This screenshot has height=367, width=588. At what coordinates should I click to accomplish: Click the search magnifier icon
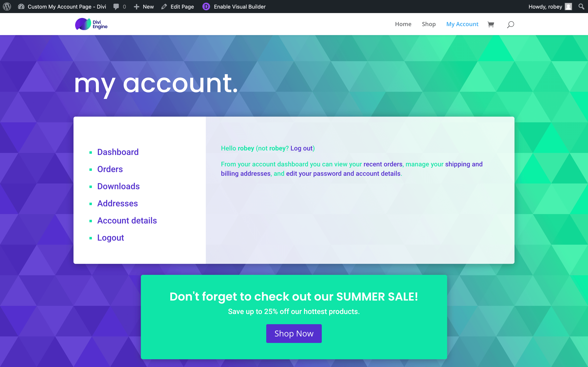pos(510,24)
